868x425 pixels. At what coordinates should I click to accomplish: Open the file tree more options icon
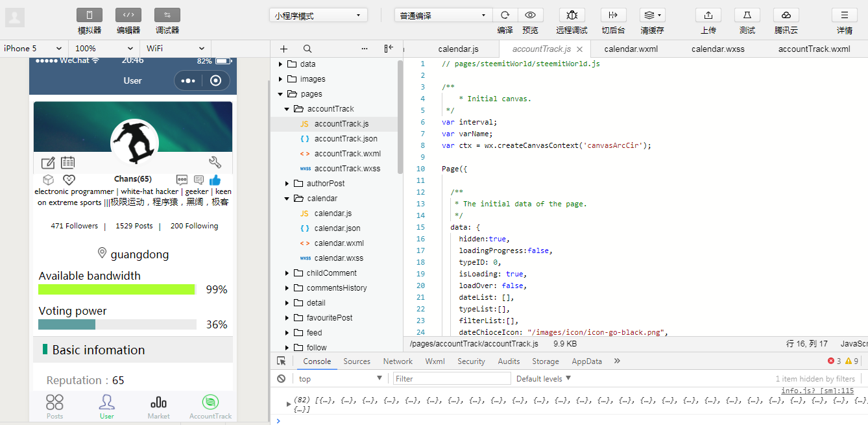click(365, 49)
